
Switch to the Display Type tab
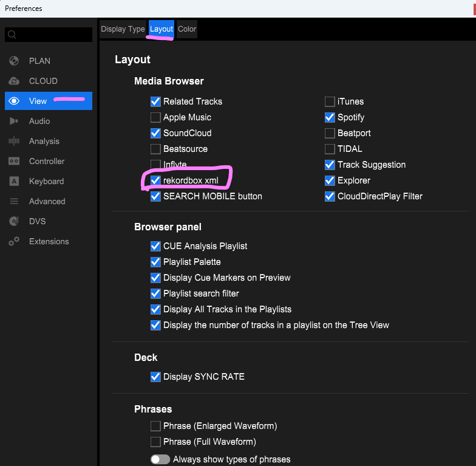123,29
